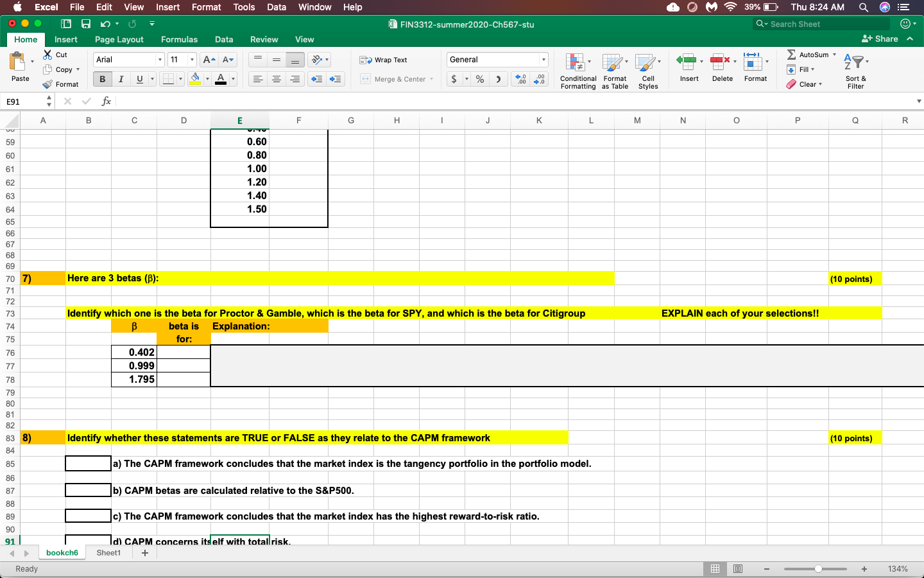Click Merge & Center button
The height and width of the screenshot is (578, 924).
pos(393,79)
